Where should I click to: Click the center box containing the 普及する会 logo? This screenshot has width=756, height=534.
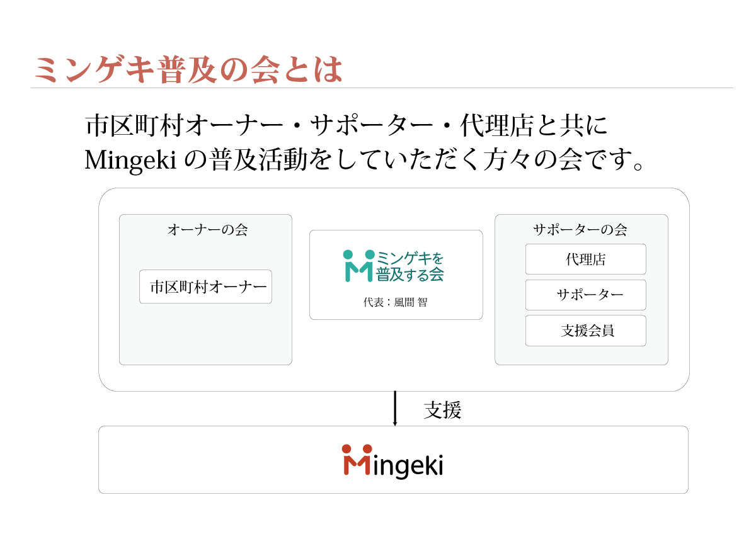tap(396, 275)
